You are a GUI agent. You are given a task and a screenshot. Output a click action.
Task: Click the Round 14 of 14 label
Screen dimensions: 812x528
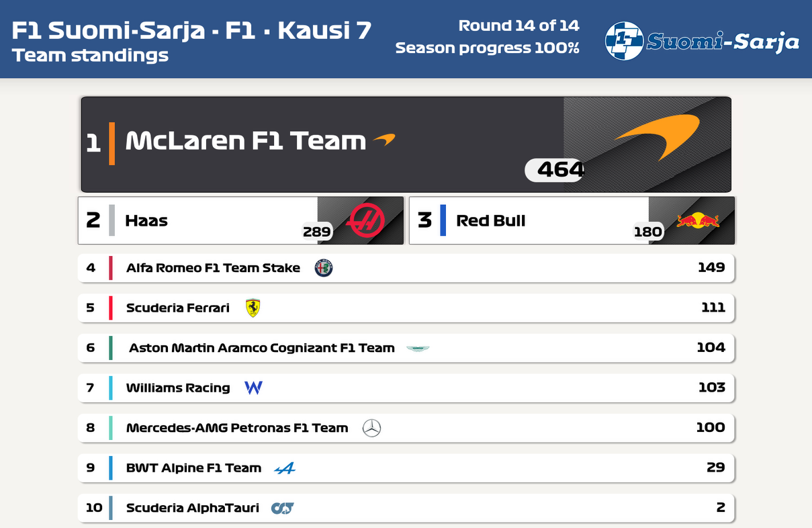(x=518, y=26)
